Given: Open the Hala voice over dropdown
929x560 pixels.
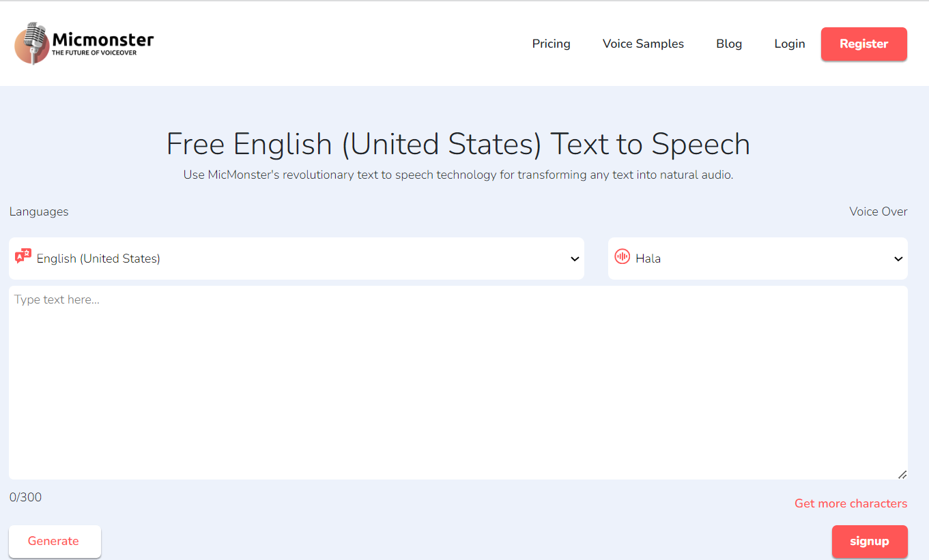Looking at the screenshot, I should pos(758,259).
